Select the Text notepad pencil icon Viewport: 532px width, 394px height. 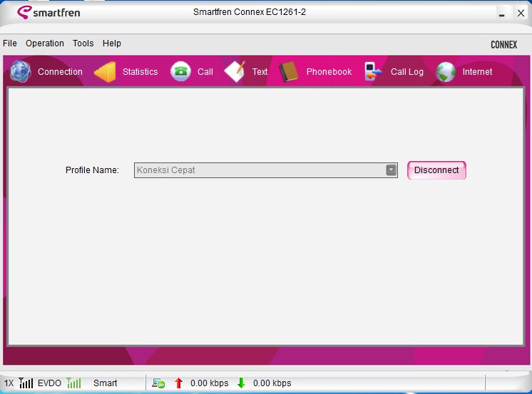(x=235, y=71)
